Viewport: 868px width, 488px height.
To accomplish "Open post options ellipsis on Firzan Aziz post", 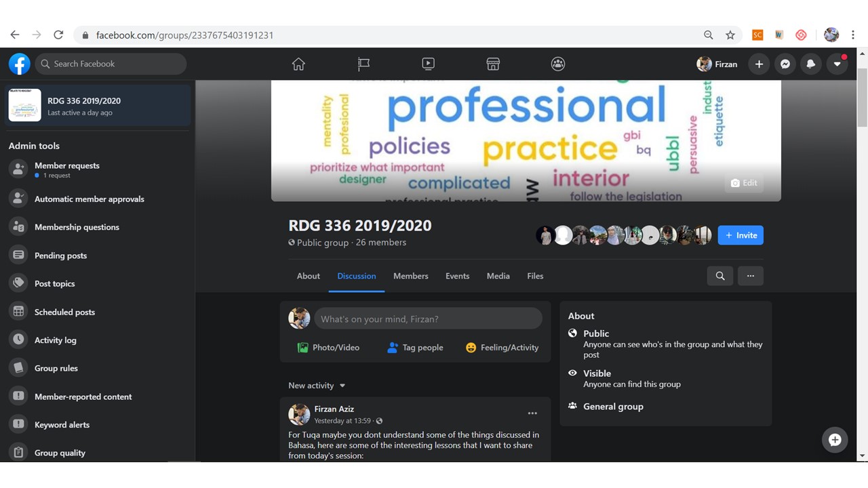I will pyautogui.click(x=532, y=413).
